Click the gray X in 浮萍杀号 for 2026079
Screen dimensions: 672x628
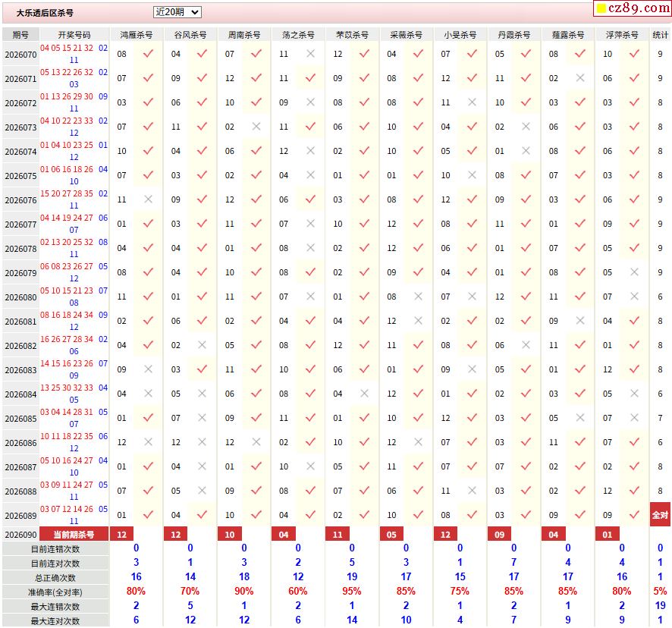click(x=634, y=272)
